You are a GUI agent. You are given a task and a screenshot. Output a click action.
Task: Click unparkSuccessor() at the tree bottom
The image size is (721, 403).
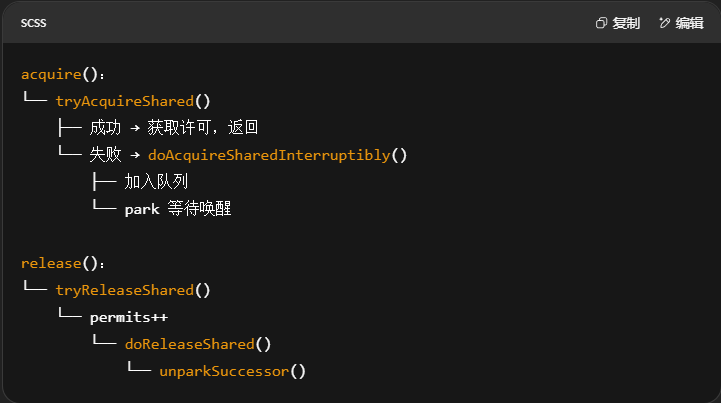pyautogui.click(x=232, y=371)
